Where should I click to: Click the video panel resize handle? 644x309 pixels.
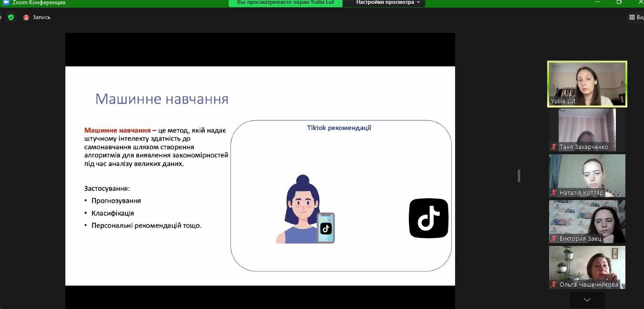pyautogui.click(x=519, y=176)
